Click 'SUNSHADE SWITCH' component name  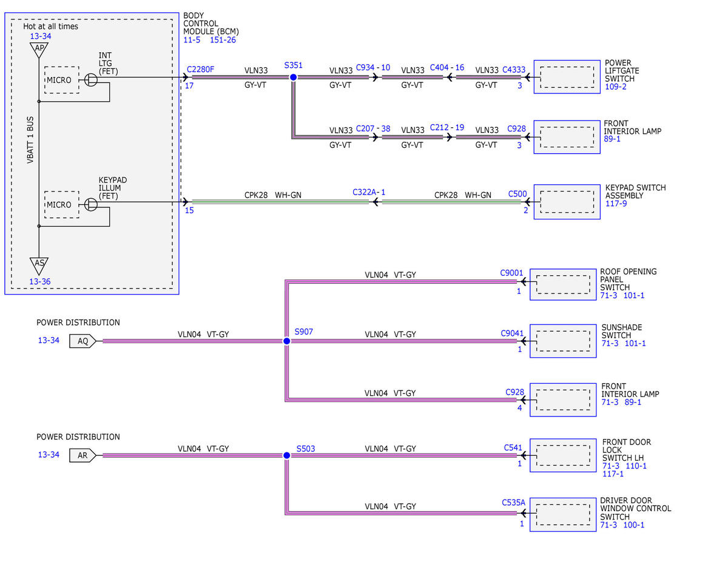pos(622,331)
